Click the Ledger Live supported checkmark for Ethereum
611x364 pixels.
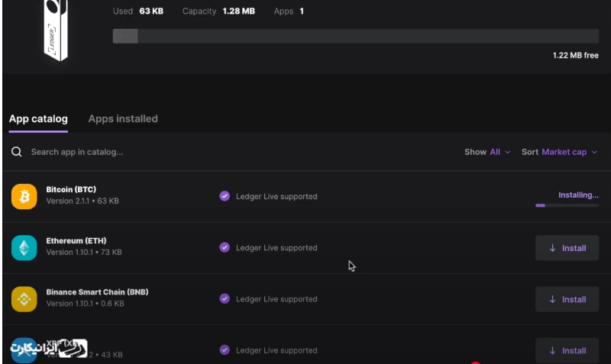tap(225, 247)
